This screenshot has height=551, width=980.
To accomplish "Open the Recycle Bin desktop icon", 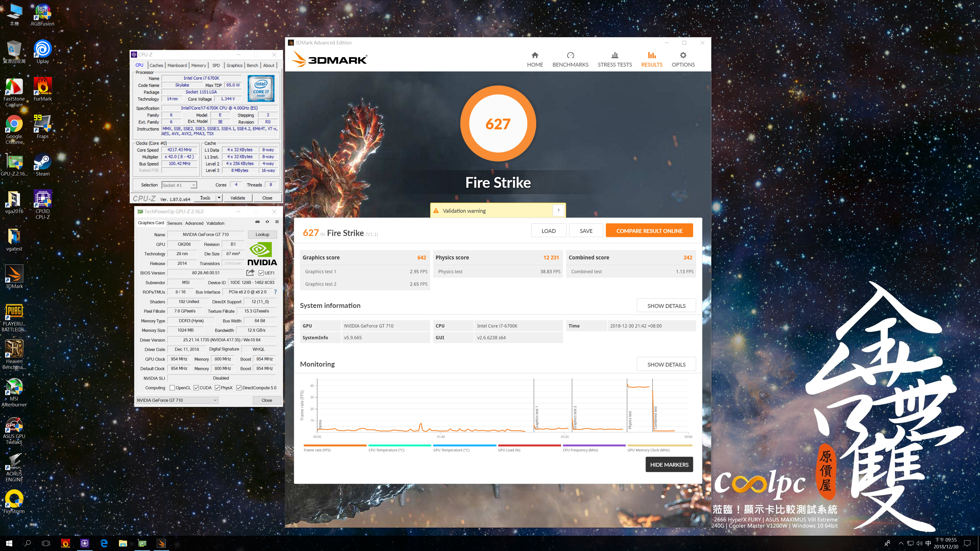I will click(x=14, y=52).
